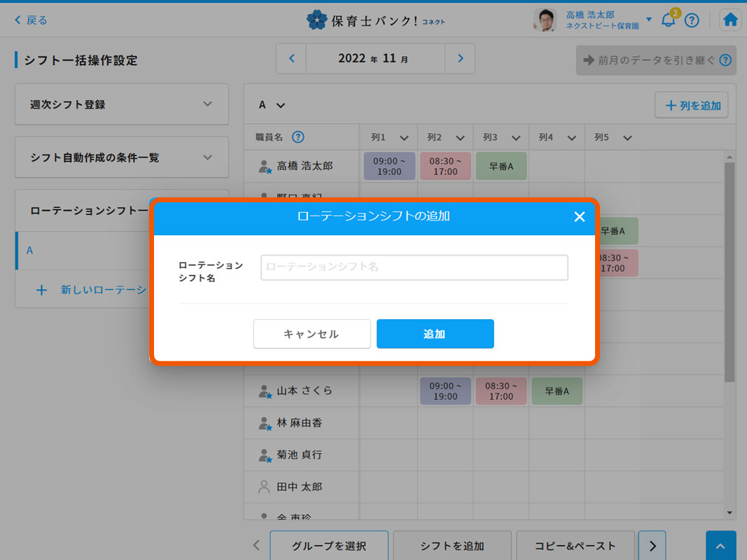Click the 戻る back link
The height and width of the screenshot is (560, 747).
(31, 20)
